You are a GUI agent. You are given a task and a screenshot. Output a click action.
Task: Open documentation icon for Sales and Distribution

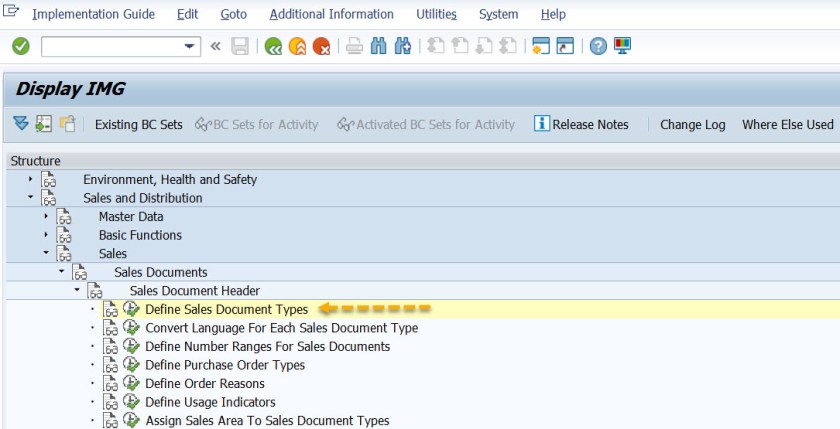(x=48, y=198)
